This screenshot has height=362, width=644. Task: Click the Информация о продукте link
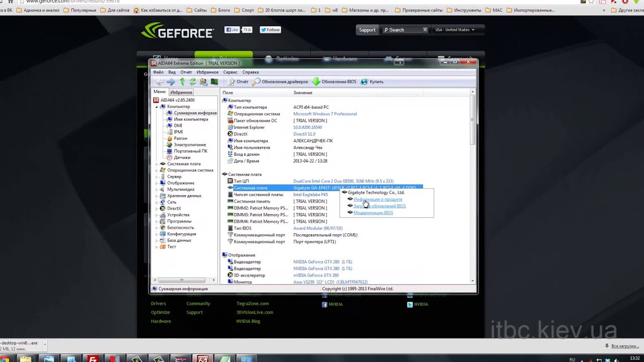pos(378,199)
